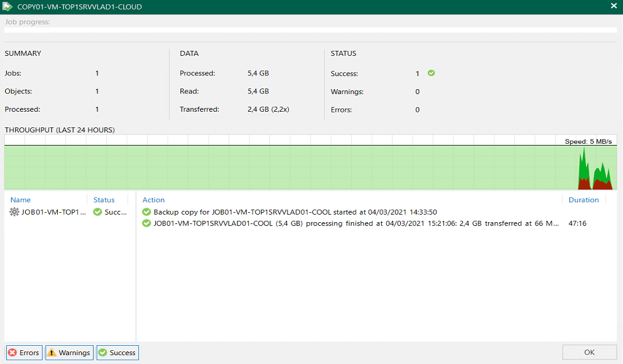Click the red error icon on Errors button
Viewport: 623px width, 364px height.
pos(13,353)
